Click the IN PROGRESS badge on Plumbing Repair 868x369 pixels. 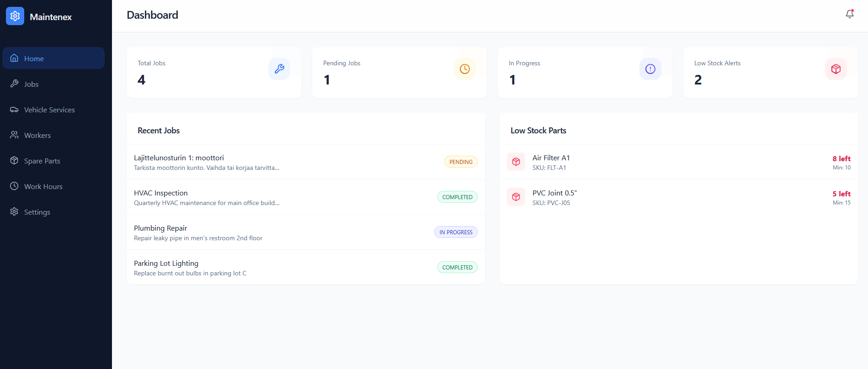(x=455, y=232)
